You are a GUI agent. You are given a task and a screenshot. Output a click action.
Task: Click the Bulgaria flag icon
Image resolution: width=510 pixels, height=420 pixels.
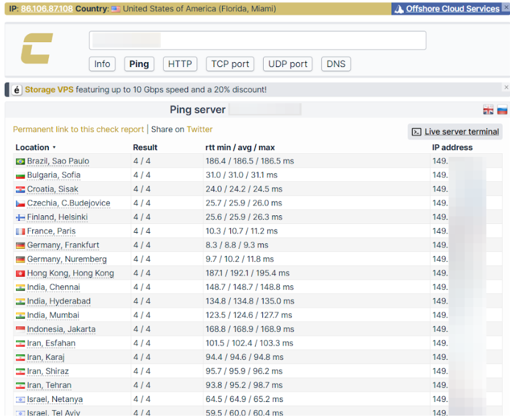pos(20,176)
